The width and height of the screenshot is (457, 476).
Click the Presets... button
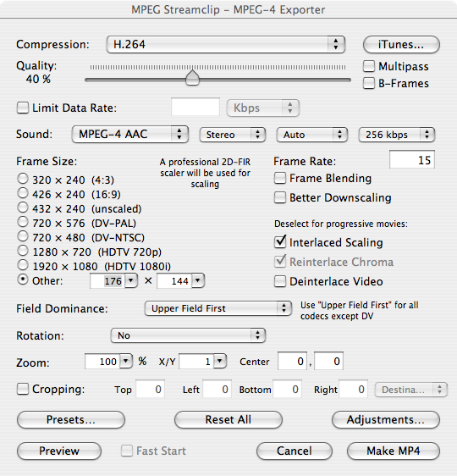[x=71, y=420]
